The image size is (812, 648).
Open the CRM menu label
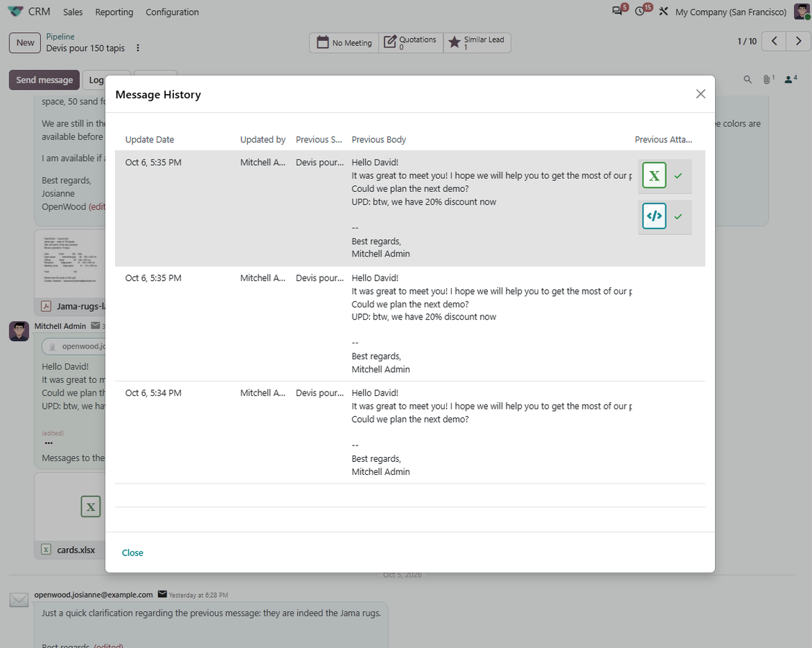(40, 11)
